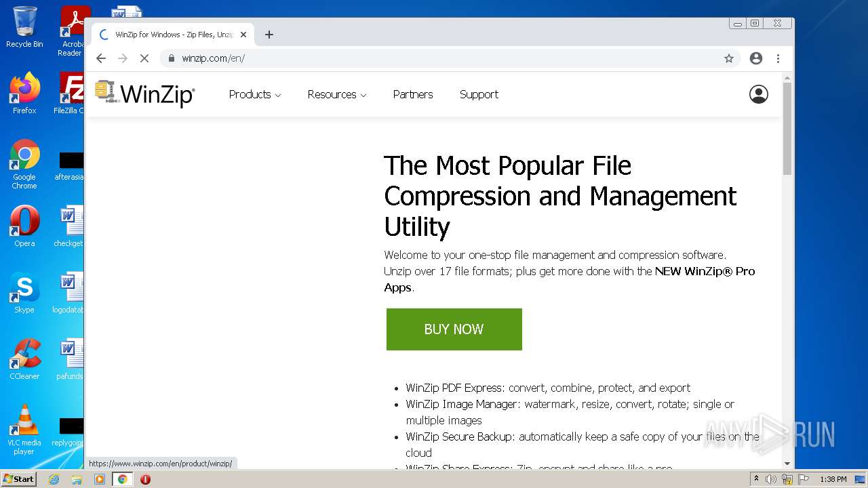
Task: Expand the Products dropdown menu
Action: pos(255,94)
